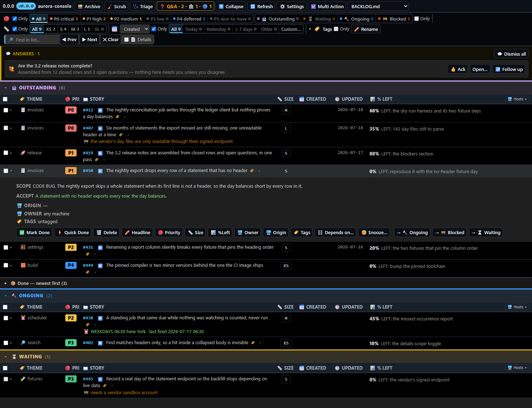
Task: Click the ruler icon in the size filter row
Action: (6, 29)
